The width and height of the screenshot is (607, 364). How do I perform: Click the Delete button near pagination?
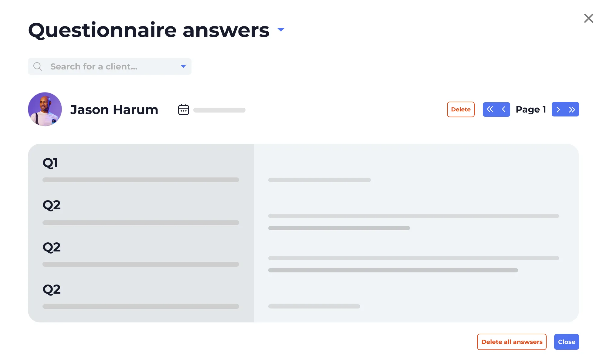tap(461, 109)
